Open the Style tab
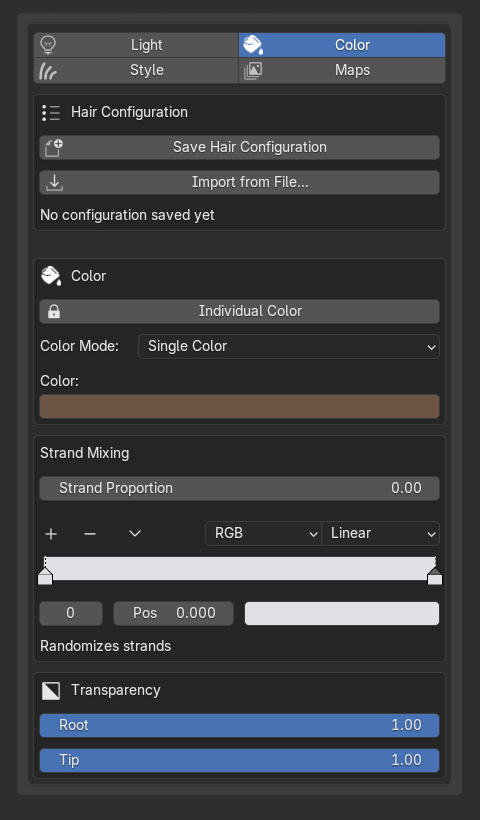This screenshot has height=820, width=480. tap(136, 70)
